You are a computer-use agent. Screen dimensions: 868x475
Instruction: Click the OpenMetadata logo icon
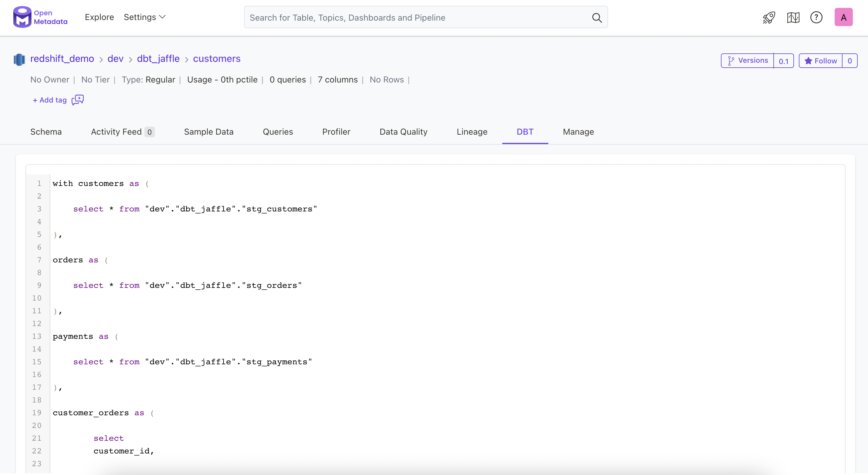point(22,17)
